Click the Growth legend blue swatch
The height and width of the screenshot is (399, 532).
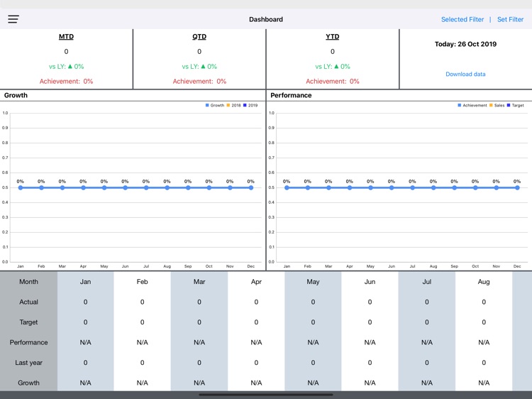(x=207, y=105)
